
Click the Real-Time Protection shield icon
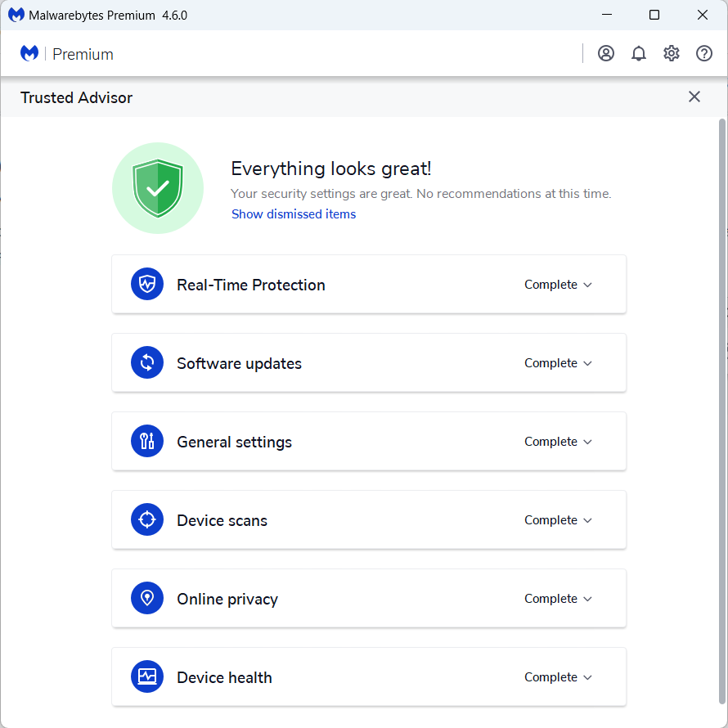coord(147,284)
